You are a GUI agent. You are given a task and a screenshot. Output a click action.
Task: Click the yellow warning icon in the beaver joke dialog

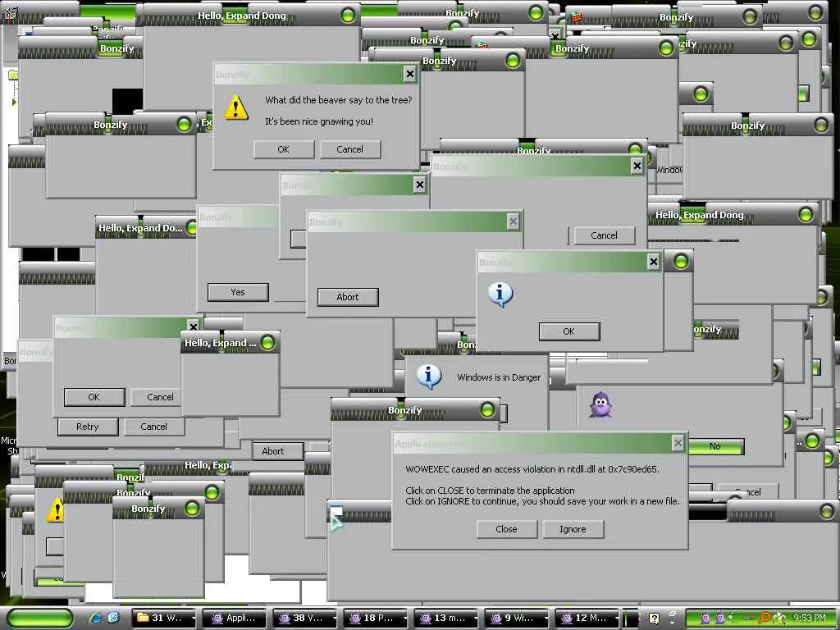[x=235, y=107]
